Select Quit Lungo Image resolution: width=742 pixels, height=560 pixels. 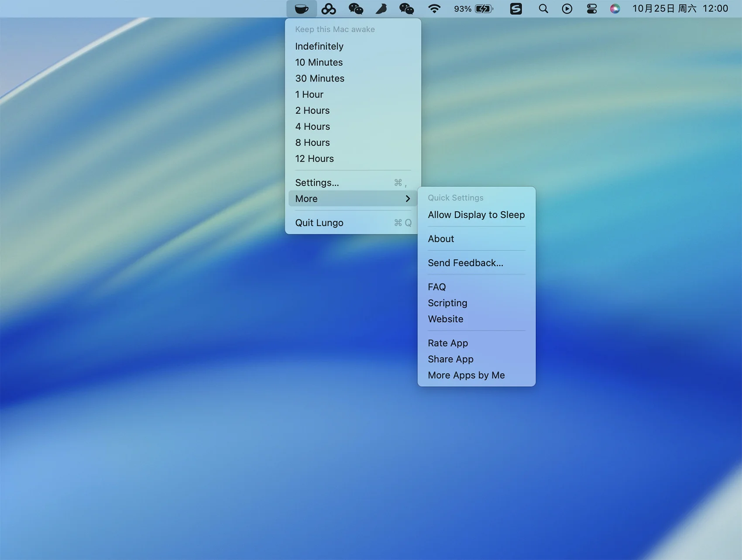319,223
